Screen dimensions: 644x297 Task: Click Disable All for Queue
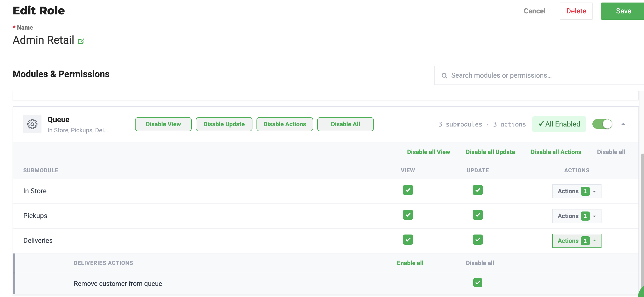(x=346, y=124)
